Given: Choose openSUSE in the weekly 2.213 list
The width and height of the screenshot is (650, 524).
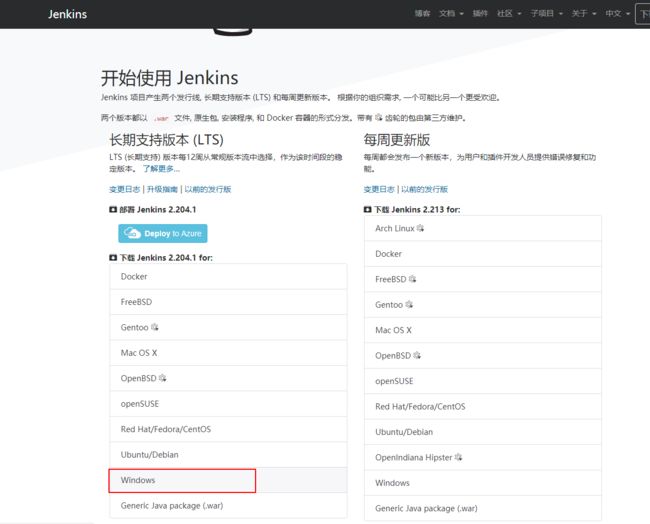Looking at the screenshot, I should (x=483, y=381).
